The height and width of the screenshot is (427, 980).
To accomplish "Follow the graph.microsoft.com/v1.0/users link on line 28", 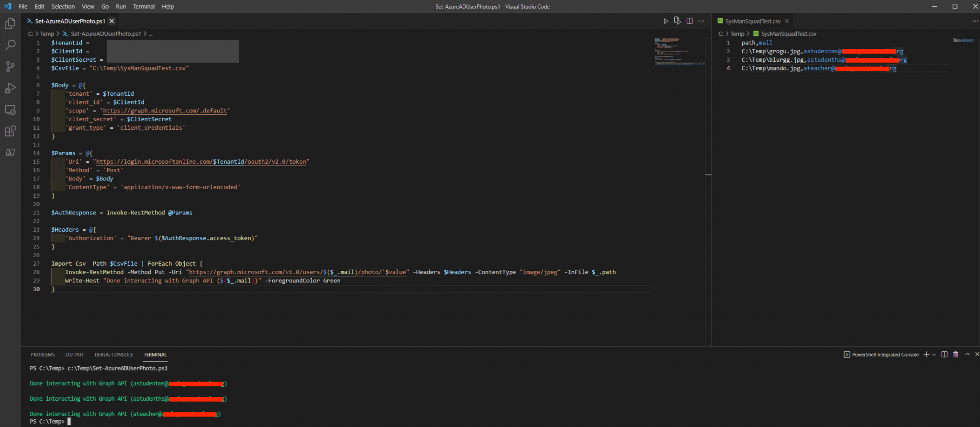I will pyautogui.click(x=297, y=272).
